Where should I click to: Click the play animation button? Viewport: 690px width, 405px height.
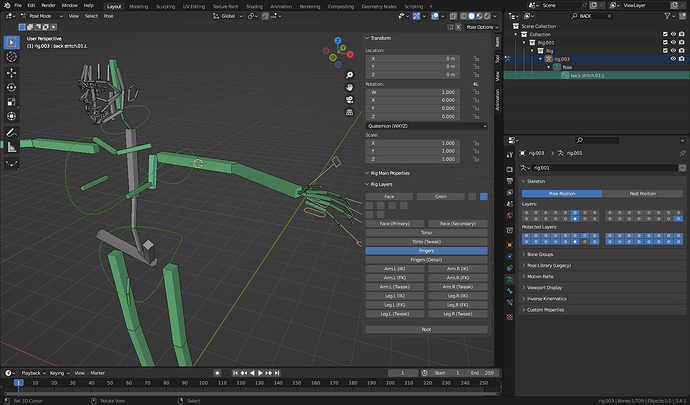(x=261, y=373)
